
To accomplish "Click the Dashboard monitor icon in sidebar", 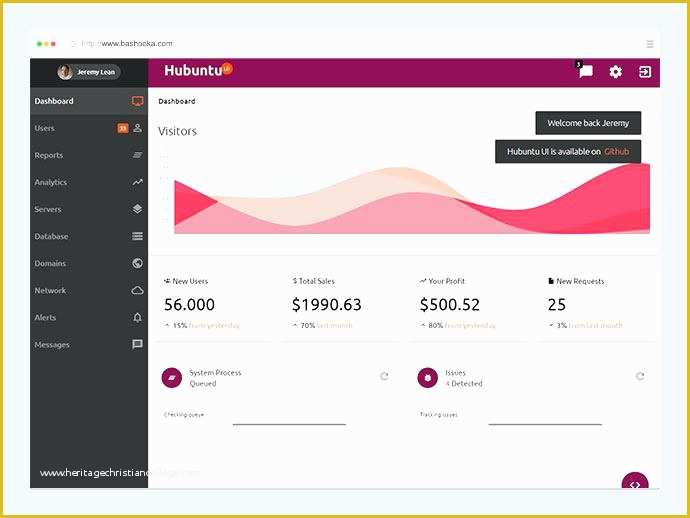I will point(137,101).
